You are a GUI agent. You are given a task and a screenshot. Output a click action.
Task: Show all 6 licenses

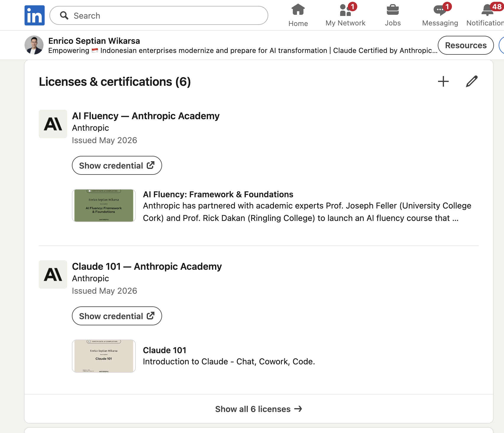[259, 409]
